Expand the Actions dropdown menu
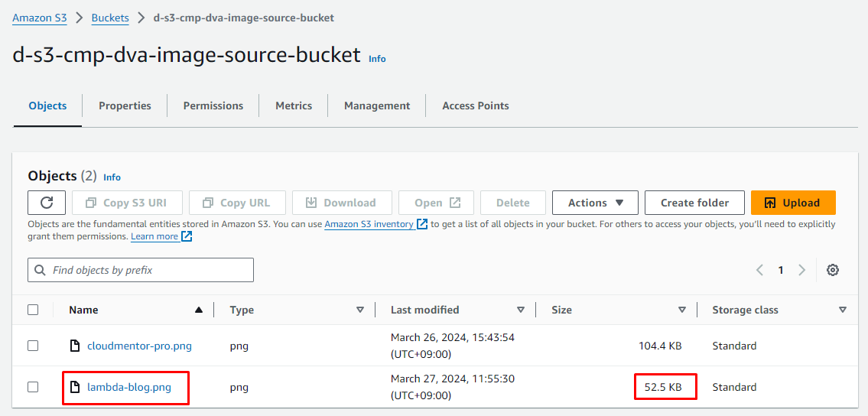The image size is (868, 416). [595, 203]
